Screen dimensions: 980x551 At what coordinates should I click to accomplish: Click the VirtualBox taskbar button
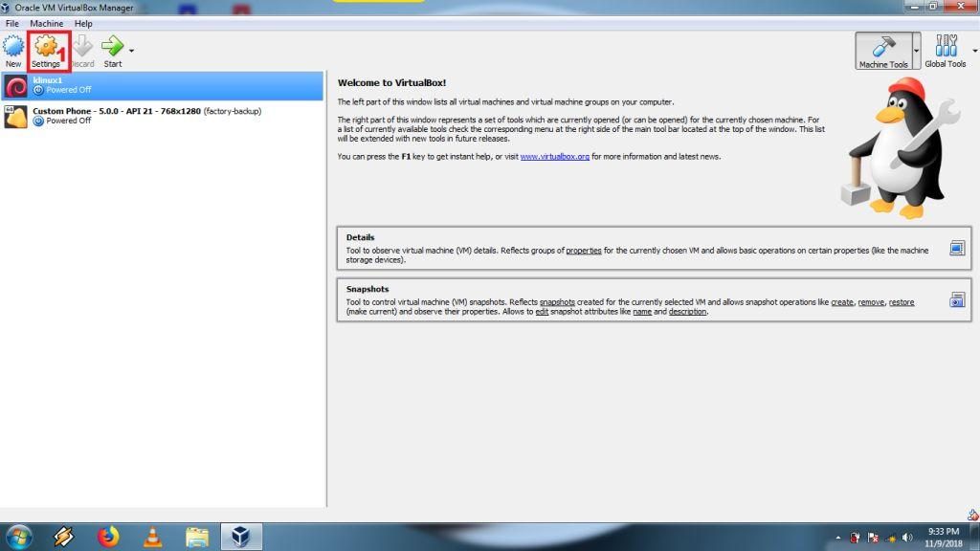[x=241, y=537]
